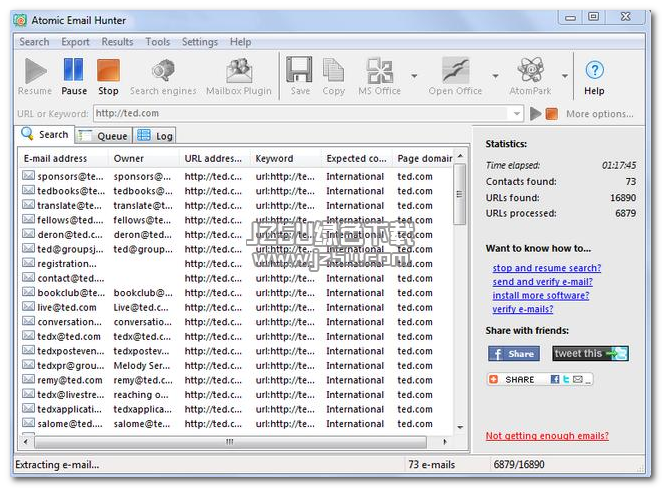Expand the Open Office dropdown arrow
This screenshot has height=488, width=662.
coord(495,76)
